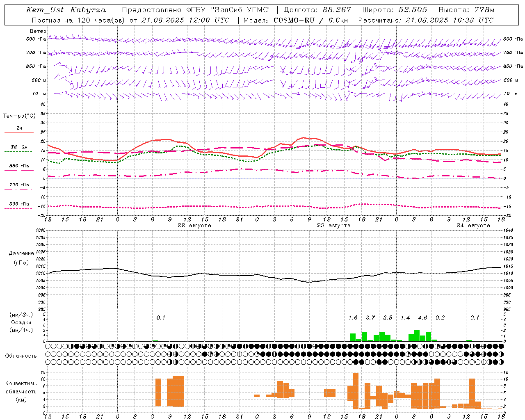The image size is (525, 420).
Task: Click the 2.7 precipitation amount value
Action: [x=370, y=318]
